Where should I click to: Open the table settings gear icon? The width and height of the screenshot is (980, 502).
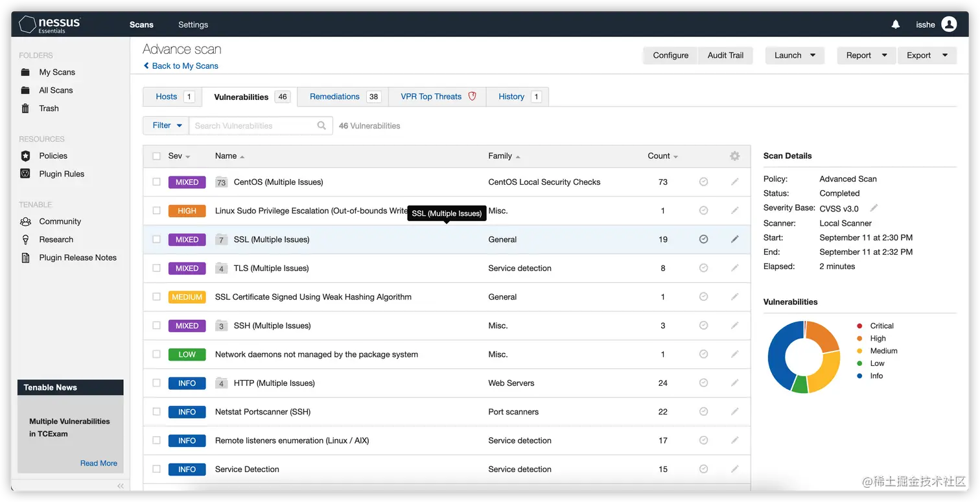point(734,156)
